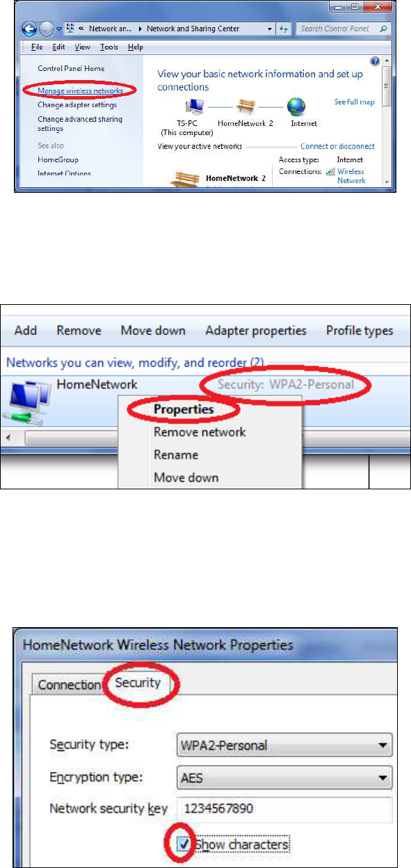Click See full map link
Viewport: 411px width, 868px height.
[355, 102]
